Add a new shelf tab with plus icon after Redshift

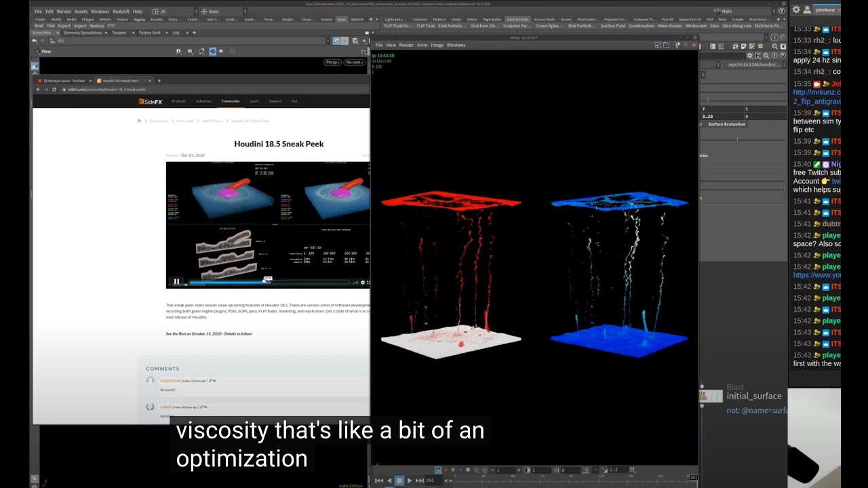370,20
